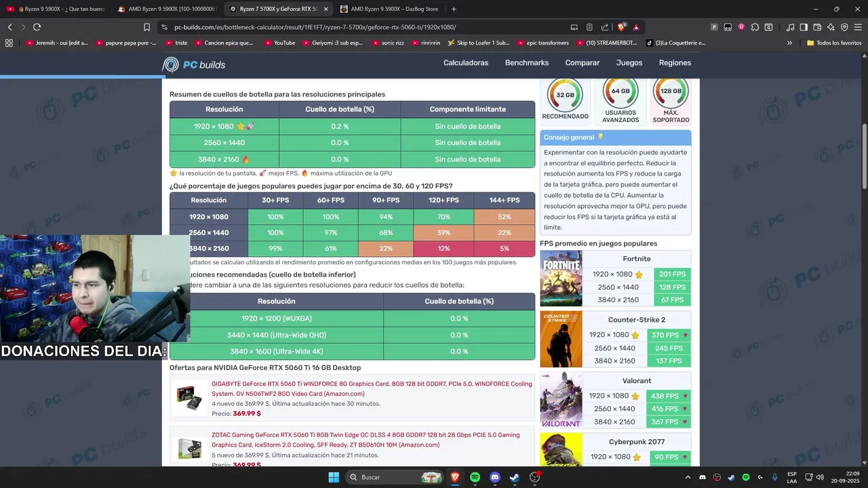Click the Buscar taskbar search box
The image size is (868, 488).
(395, 477)
